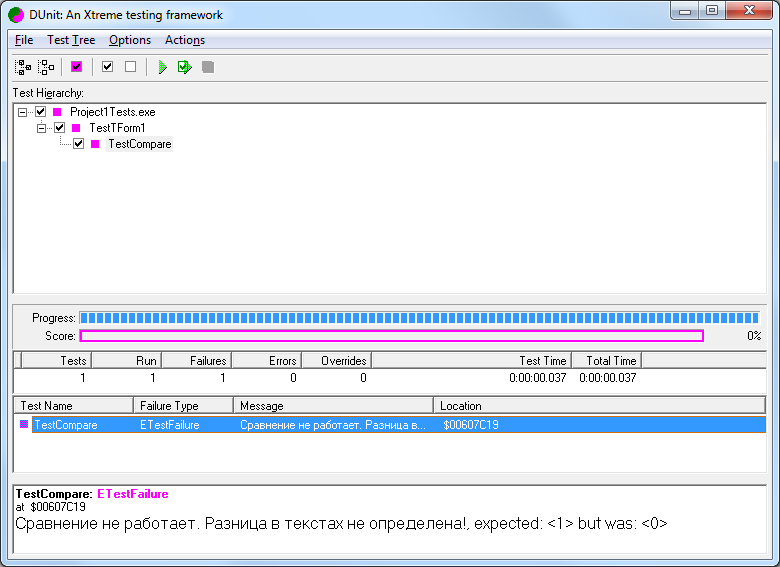Click the deselect current test toolbar icon

(130, 67)
